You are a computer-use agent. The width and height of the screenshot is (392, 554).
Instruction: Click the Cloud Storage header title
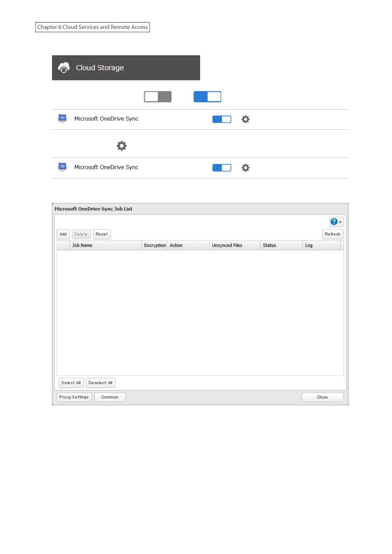point(100,68)
